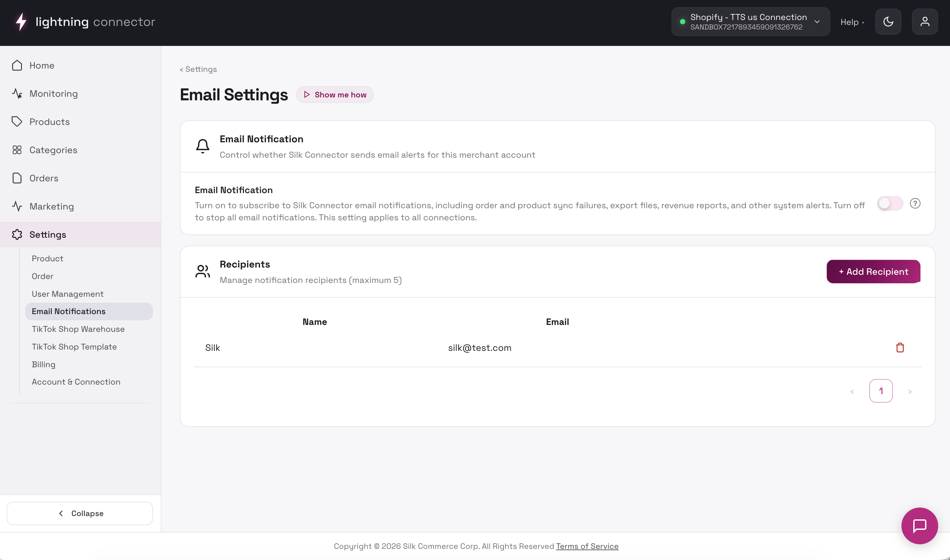The height and width of the screenshot is (560, 950).
Task: Go to the previous recipients page arrow
Action: (x=852, y=391)
